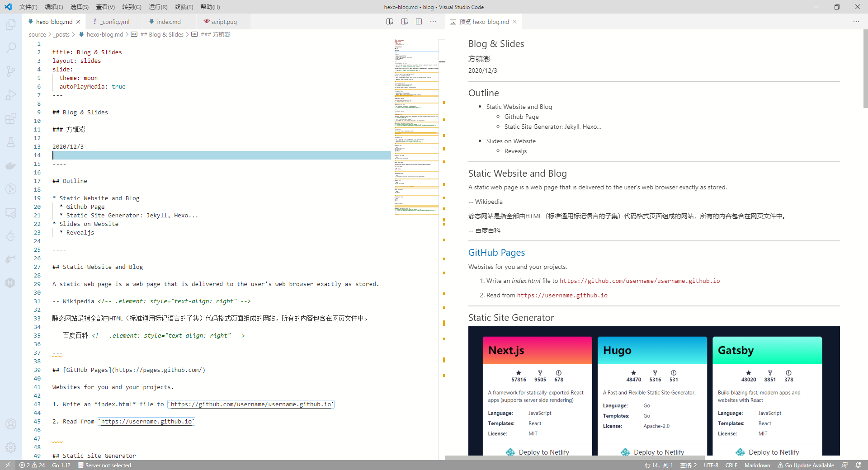Click errors and warnings count in status bar
The width and height of the screenshot is (868, 470).
click(x=32, y=465)
